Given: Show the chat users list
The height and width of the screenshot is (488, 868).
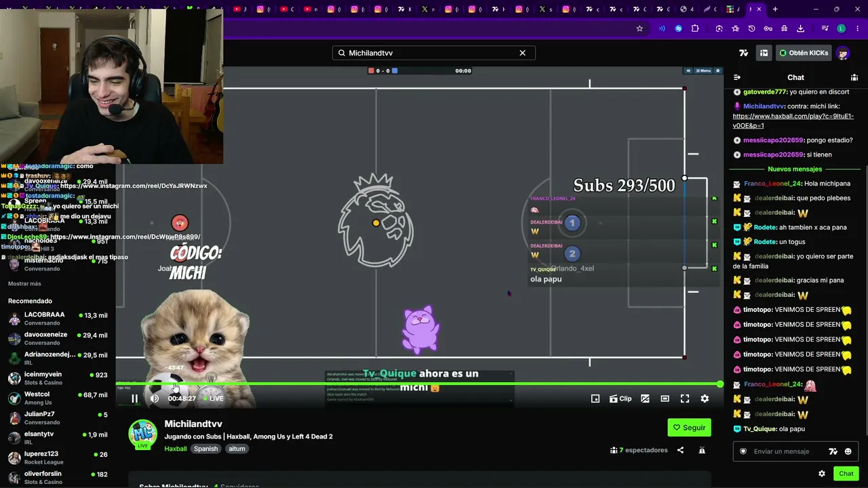Looking at the screenshot, I should point(854,77).
